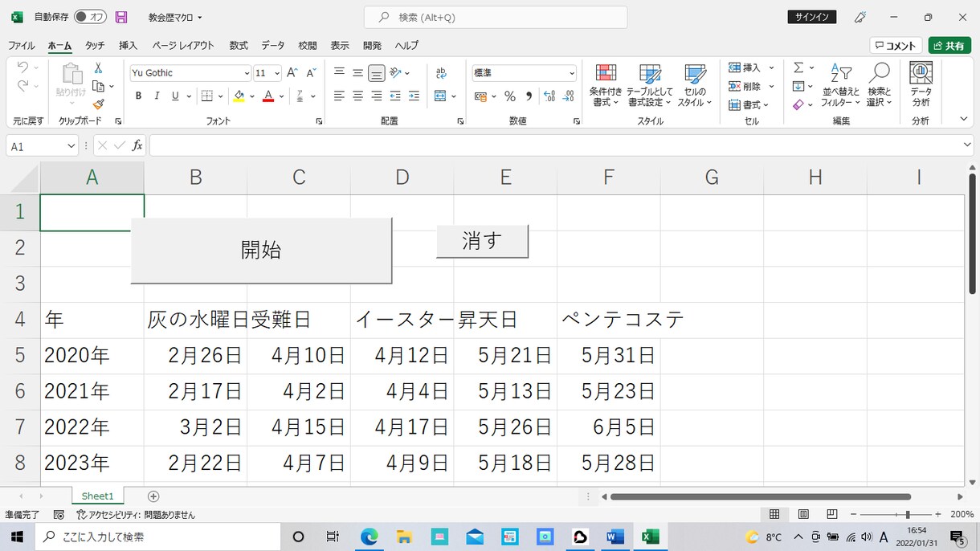Select Top Align vertical alignment

pyautogui.click(x=339, y=73)
